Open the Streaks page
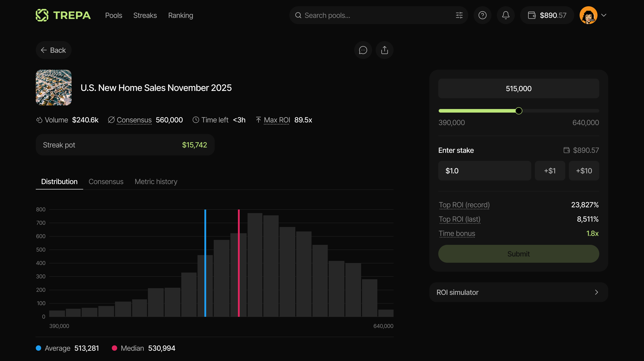This screenshot has width=644, height=361. click(x=145, y=15)
